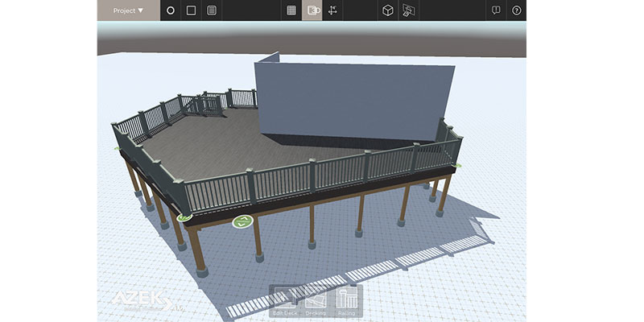This screenshot has height=322, width=644.
Task: Click the circle icon in top toolbar
Action: [x=171, y=10]
